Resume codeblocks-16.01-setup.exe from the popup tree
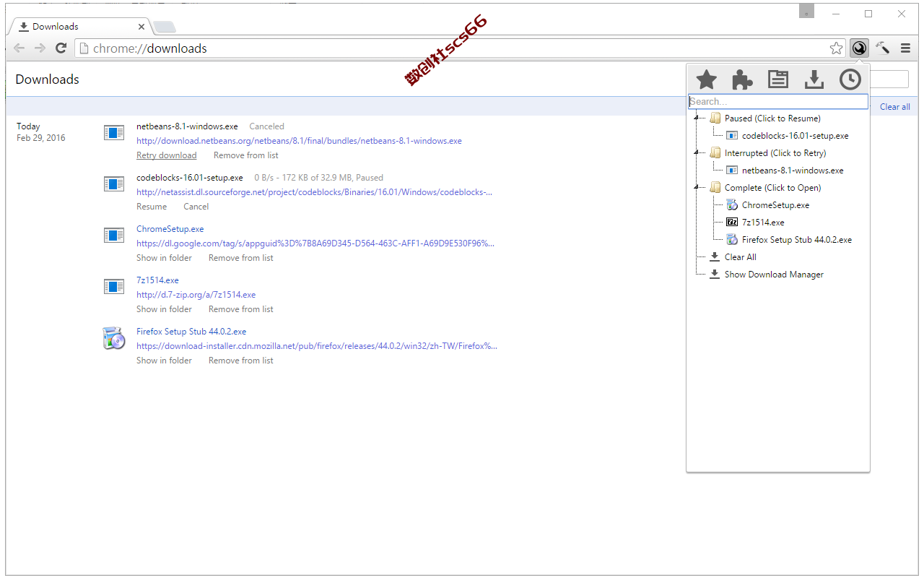This screenshot has width=924, height=578. 795,135
